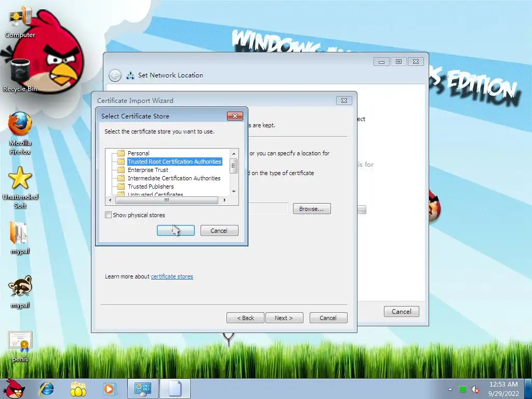Screen dimensions: 532x399
Task: Open the Computer desktop icon
Action: click(20, 23)
